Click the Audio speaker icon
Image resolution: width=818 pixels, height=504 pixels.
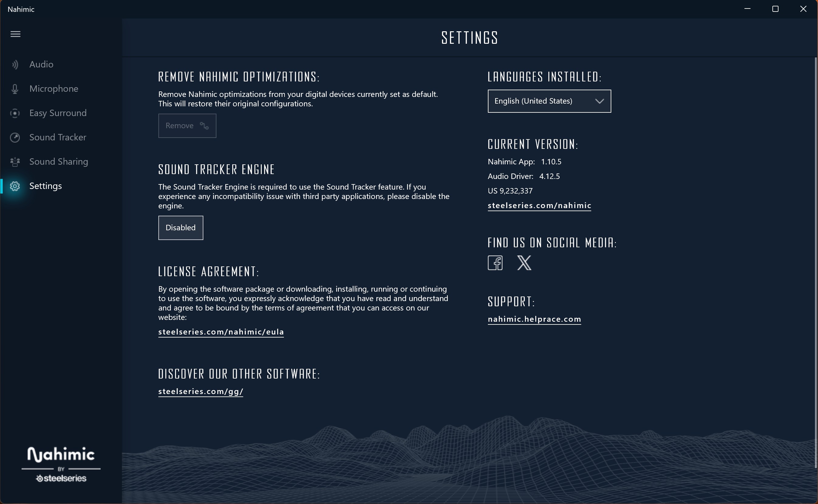coord(15,64)
